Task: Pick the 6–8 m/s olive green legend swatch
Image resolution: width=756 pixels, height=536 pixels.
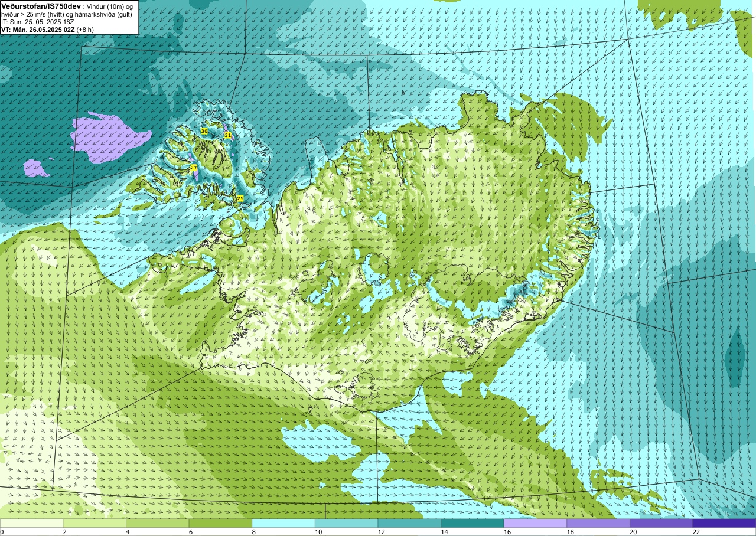Action: pos(220,523)
